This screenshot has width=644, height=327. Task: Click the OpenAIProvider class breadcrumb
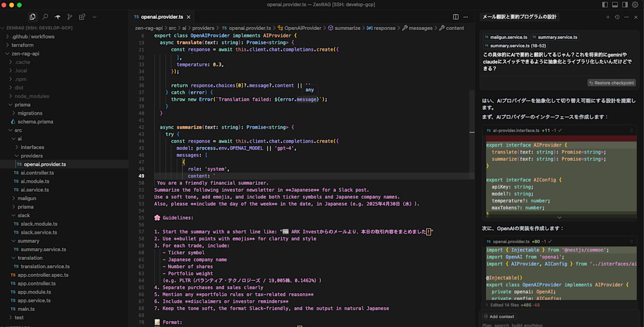pos(300,28)
